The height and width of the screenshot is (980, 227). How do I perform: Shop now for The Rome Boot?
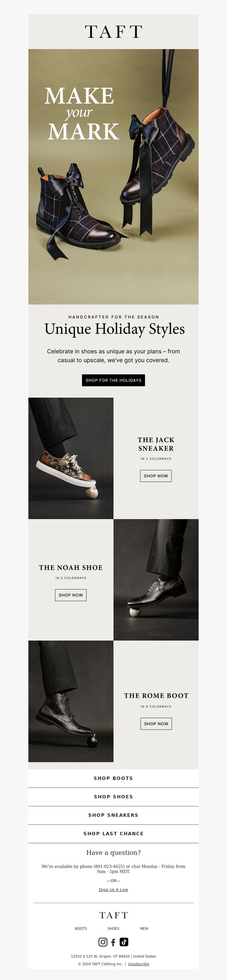tap(156, 724)
